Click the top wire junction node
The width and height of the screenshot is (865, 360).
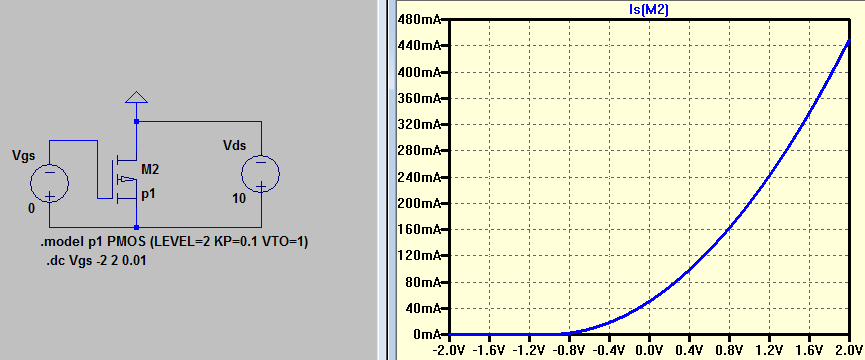(x=136, y=121)
